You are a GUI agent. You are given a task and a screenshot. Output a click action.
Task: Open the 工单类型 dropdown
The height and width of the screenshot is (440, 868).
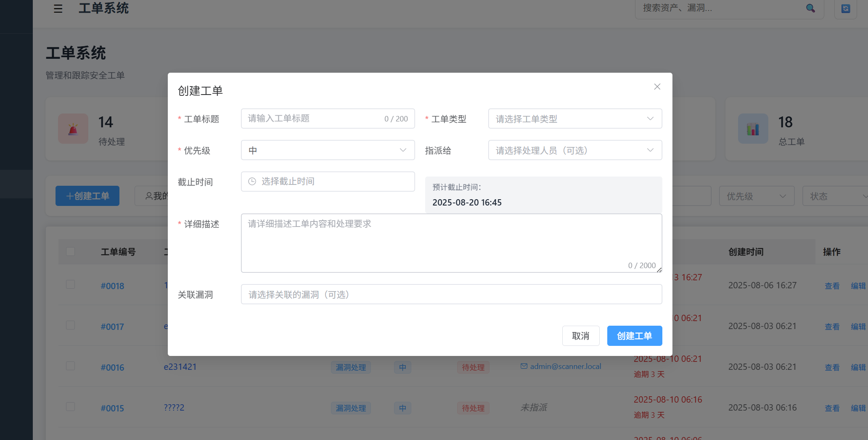[x=574, y=119]
